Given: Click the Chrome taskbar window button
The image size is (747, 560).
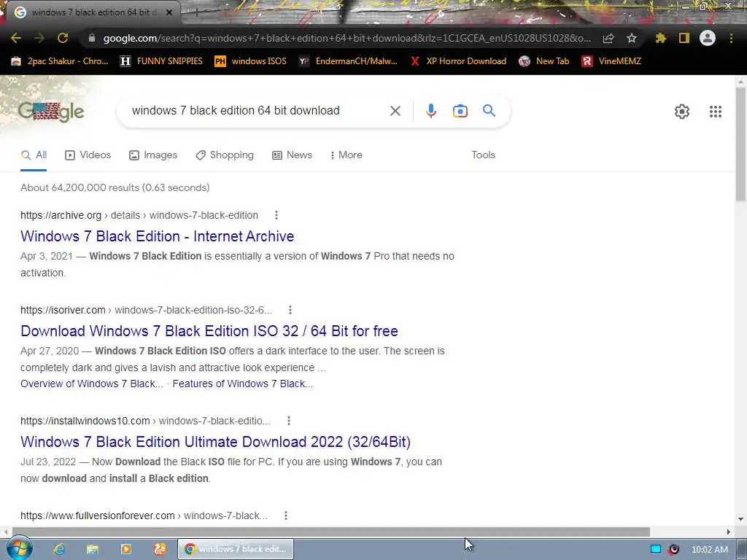Looking at the screenshot, I should coord(236,549).
